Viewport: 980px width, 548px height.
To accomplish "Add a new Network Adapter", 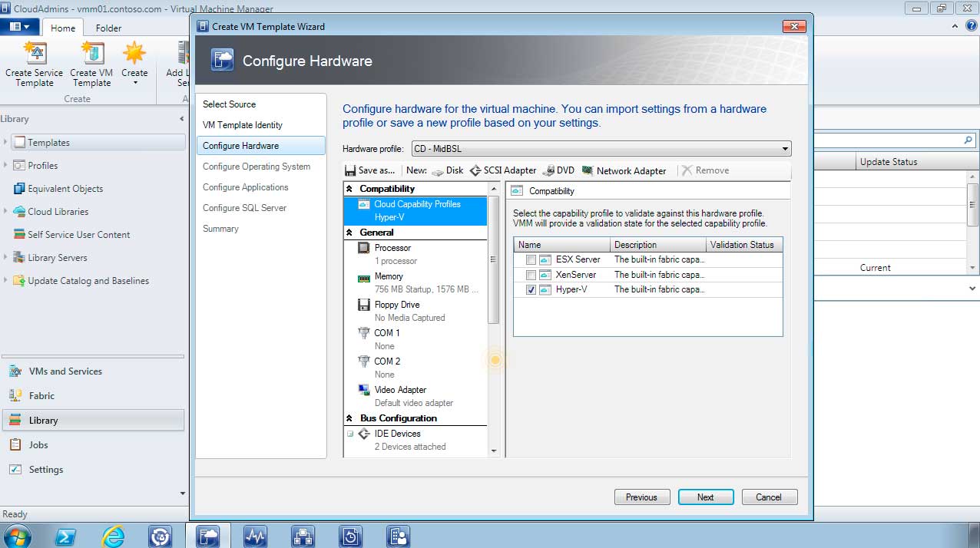I will [624, 170].
